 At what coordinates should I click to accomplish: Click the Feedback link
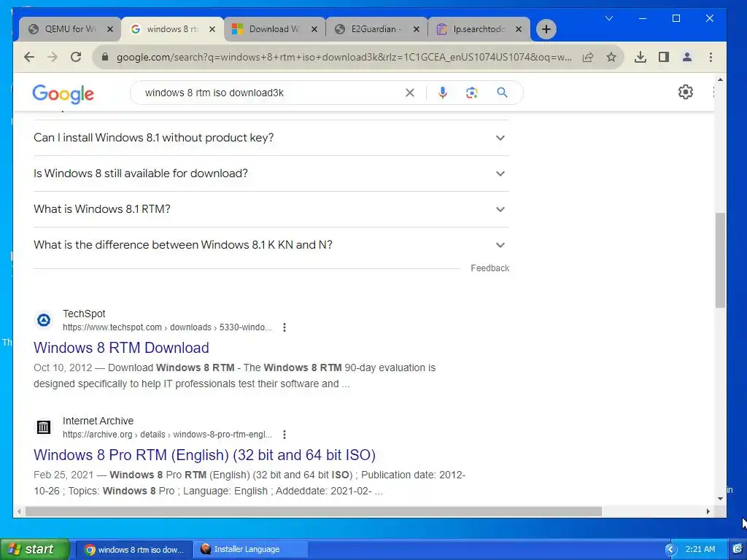(489, 268)
